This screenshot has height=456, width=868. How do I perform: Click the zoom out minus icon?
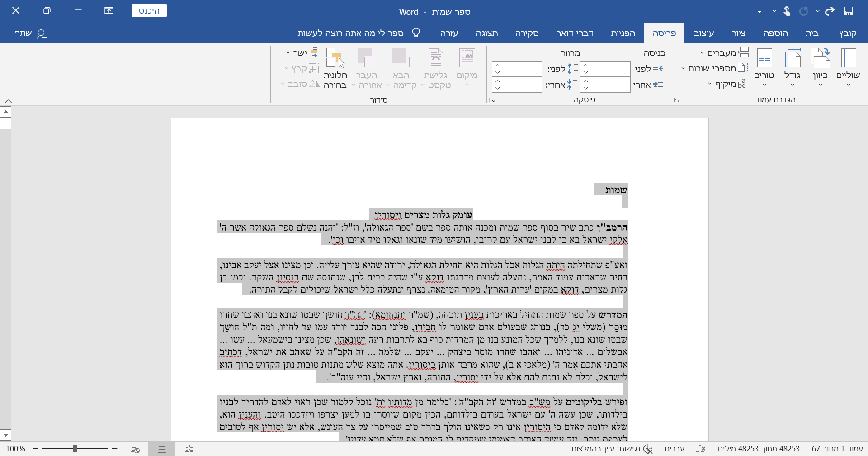(x=115, y=449)
